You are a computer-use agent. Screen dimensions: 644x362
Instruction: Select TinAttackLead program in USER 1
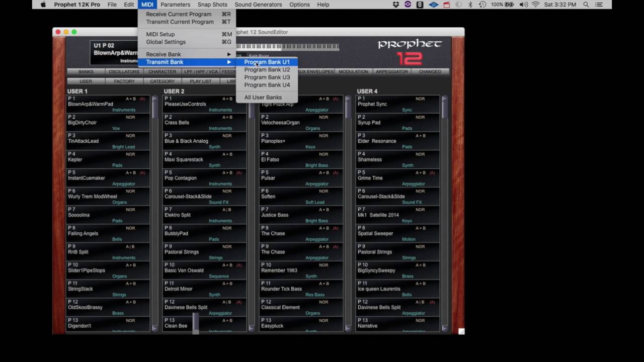point(108,141)
